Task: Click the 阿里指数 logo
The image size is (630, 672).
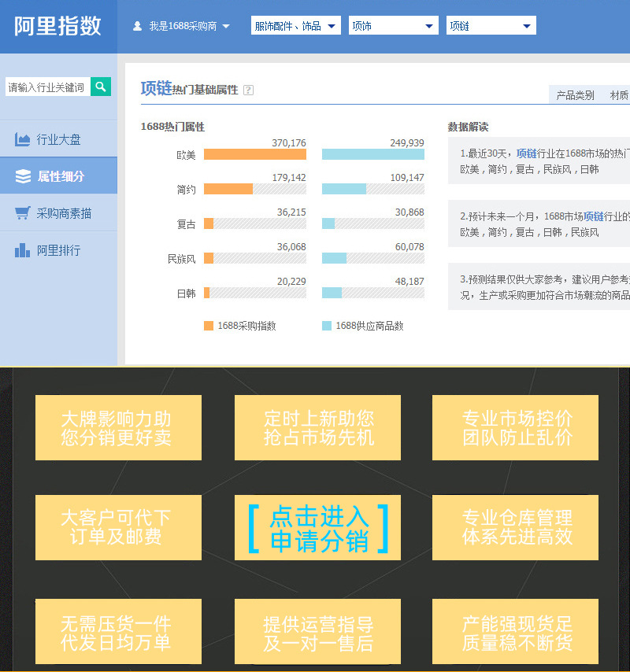Action: (x=58, y=26)
